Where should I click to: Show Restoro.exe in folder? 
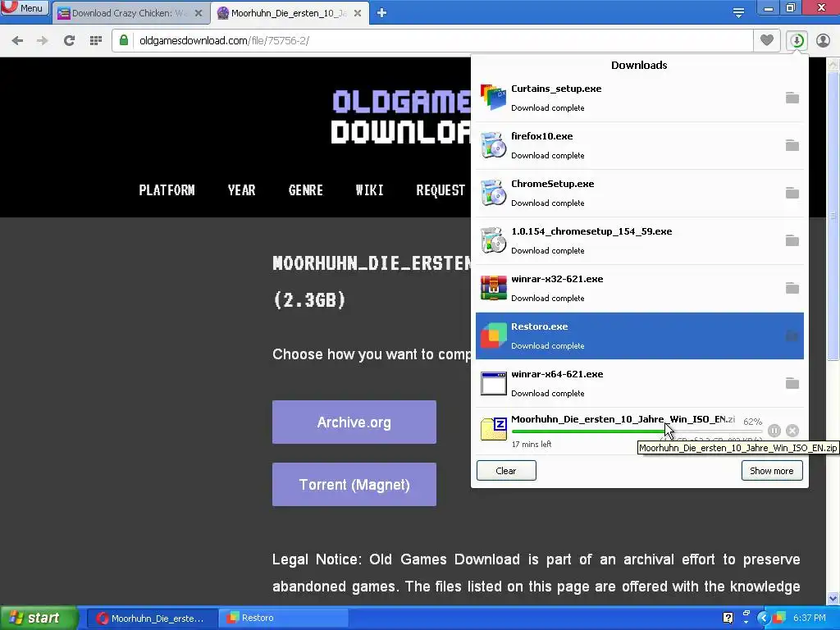tap(792, 336)
